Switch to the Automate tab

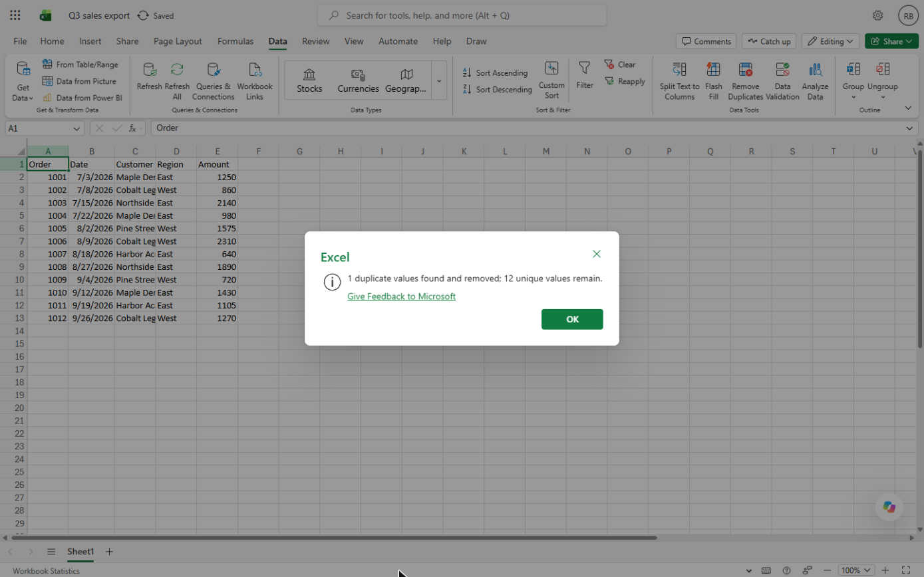point(398,41)
